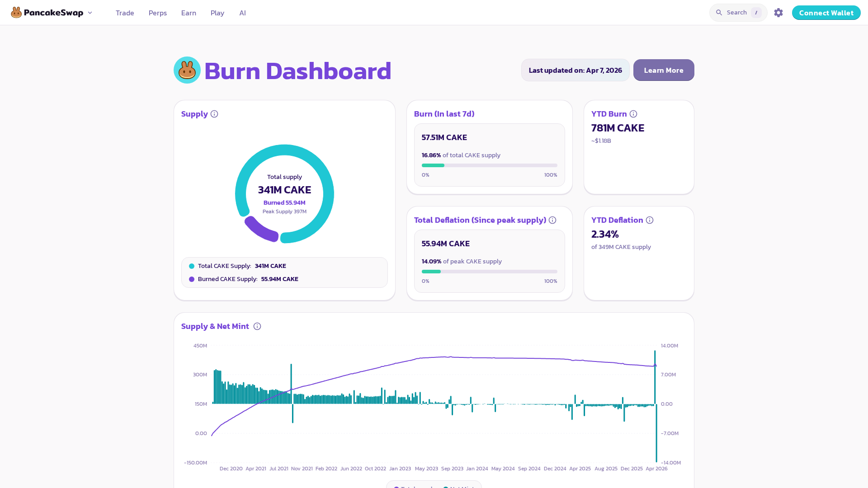Click the search magnifier icon
Screen dimensions: 868x488
tap(719, 13)
